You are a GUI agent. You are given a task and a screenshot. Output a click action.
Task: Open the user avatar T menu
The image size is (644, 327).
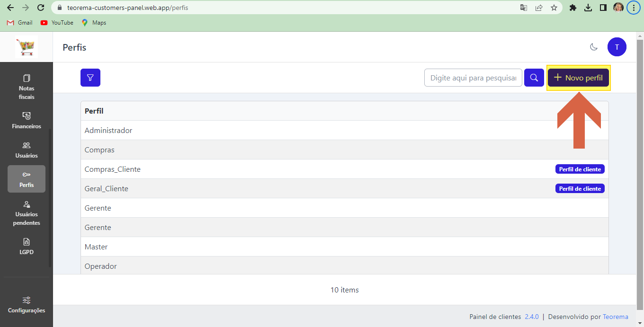click(x=617, y=47)
